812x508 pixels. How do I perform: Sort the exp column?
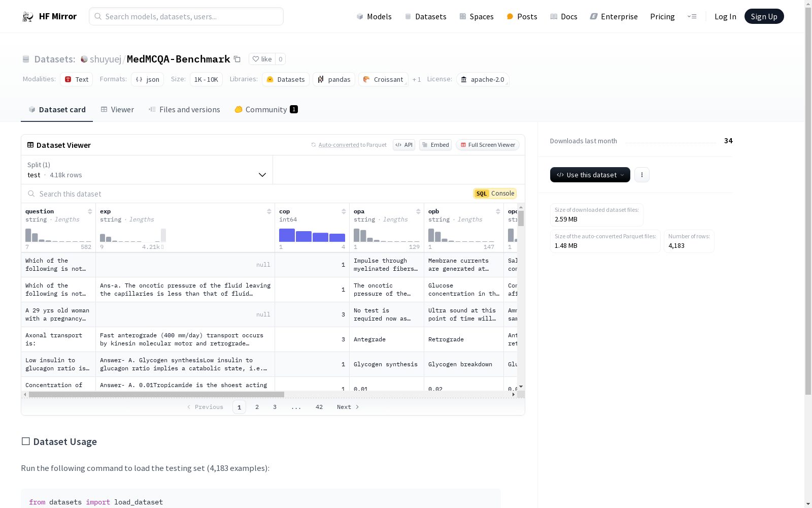(x=269, y=211)
